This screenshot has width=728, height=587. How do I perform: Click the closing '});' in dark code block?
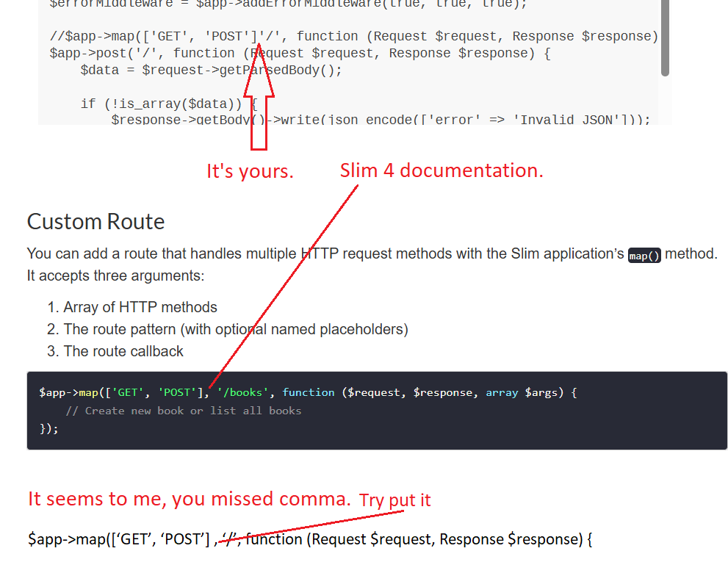(48, 428)
